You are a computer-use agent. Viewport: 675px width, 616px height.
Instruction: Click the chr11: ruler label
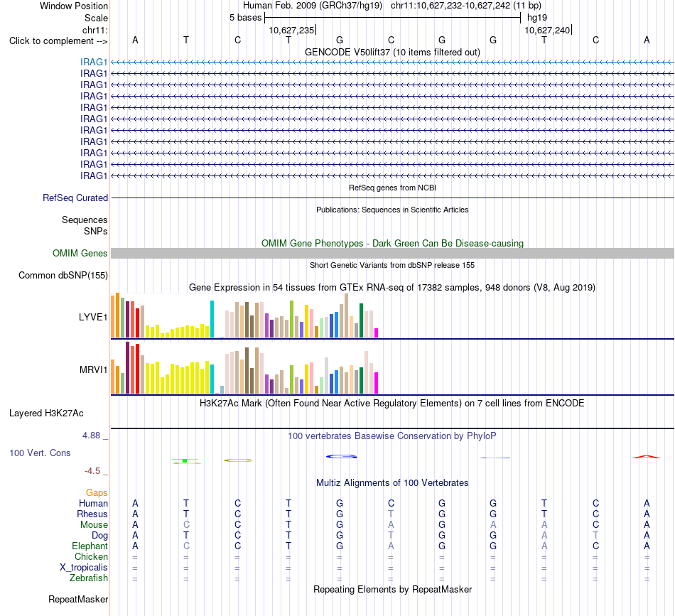click(x=94, y=30)
